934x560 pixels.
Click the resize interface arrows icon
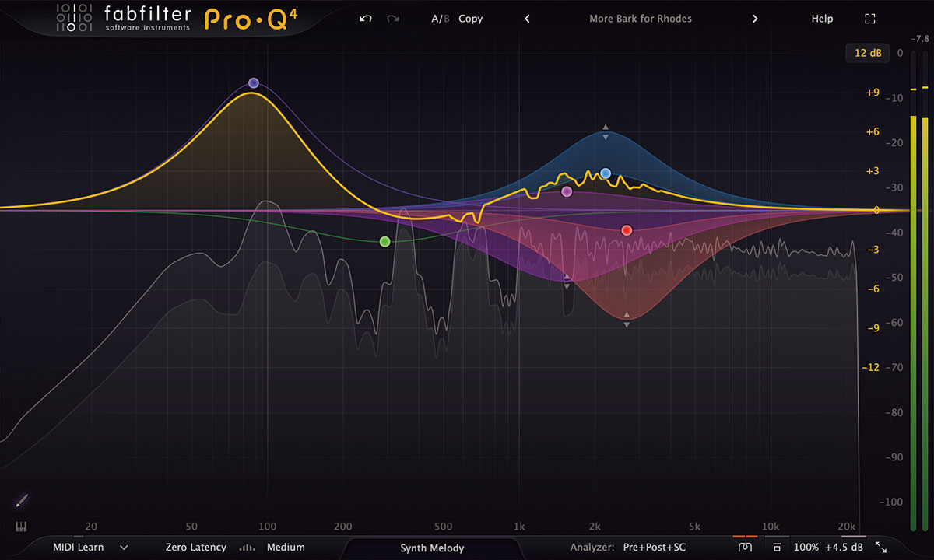881,548
